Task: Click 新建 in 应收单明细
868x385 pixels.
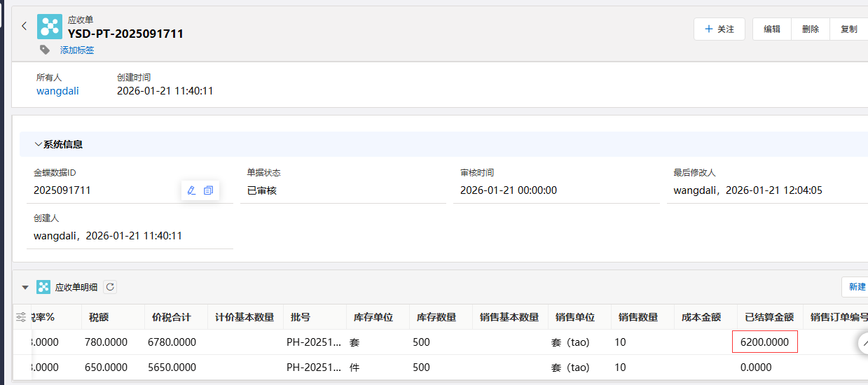Action: (856, 287)
